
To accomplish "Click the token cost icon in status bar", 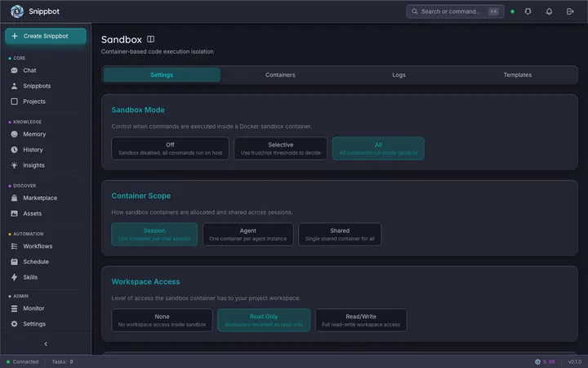I will 537,361.
